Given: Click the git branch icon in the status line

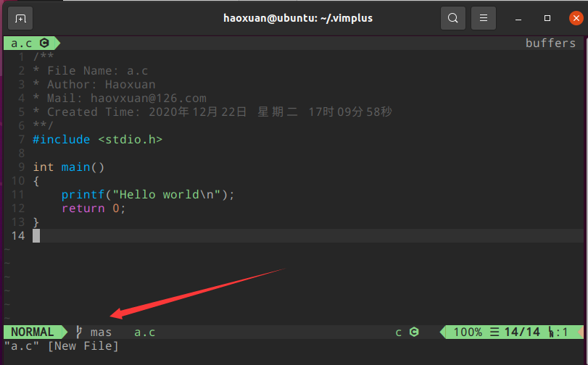Looking at the screenshot, I should tap(79, 332).
